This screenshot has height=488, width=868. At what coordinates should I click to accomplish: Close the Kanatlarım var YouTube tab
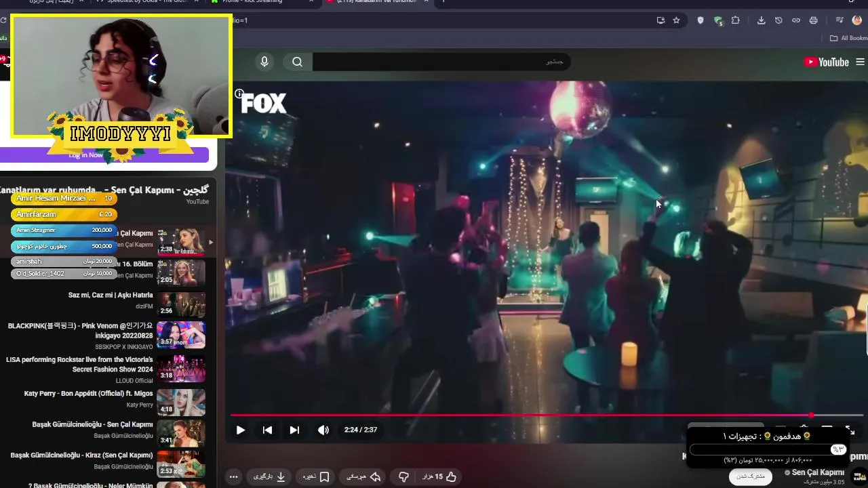(x=426, y=2)
